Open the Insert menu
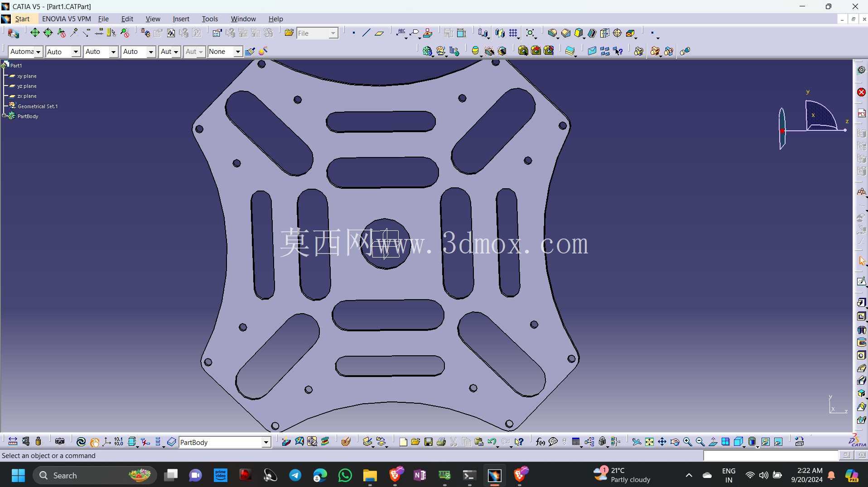The height and width of the screenshot is (487, 868). pos(181,19)
